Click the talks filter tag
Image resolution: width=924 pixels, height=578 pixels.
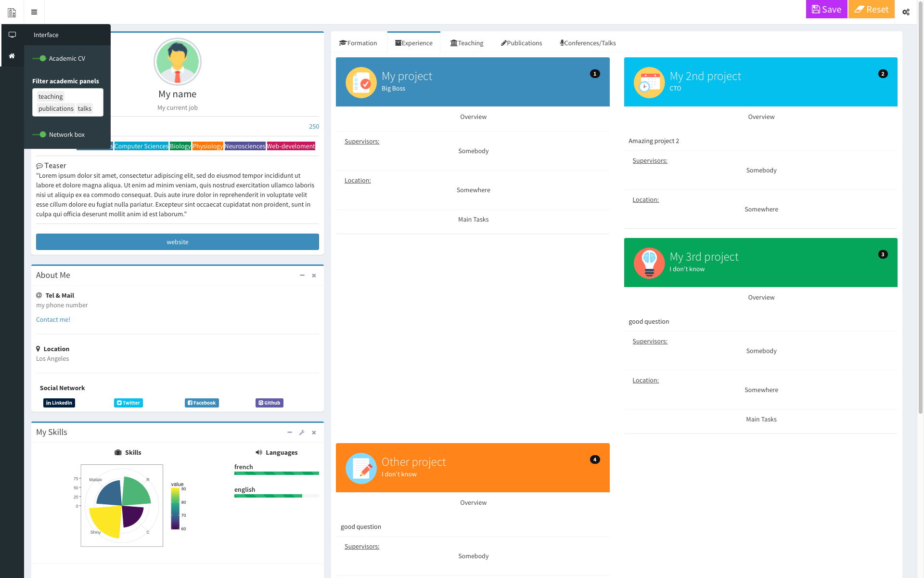point(85,108)
